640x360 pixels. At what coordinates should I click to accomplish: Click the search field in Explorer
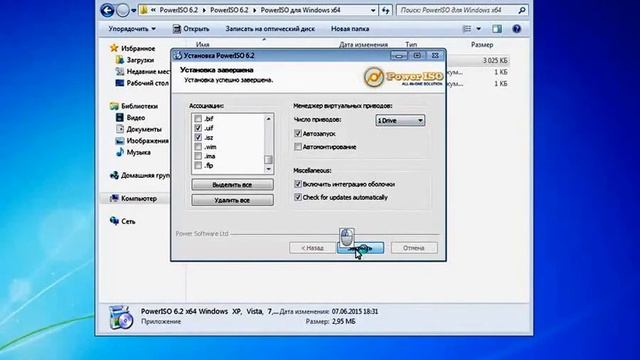click(457, 10)
